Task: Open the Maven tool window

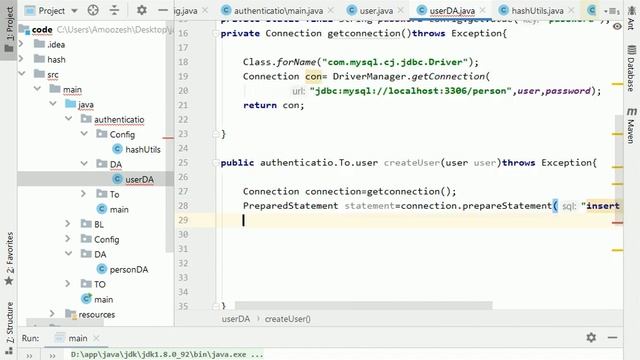Action: point(631,126)
